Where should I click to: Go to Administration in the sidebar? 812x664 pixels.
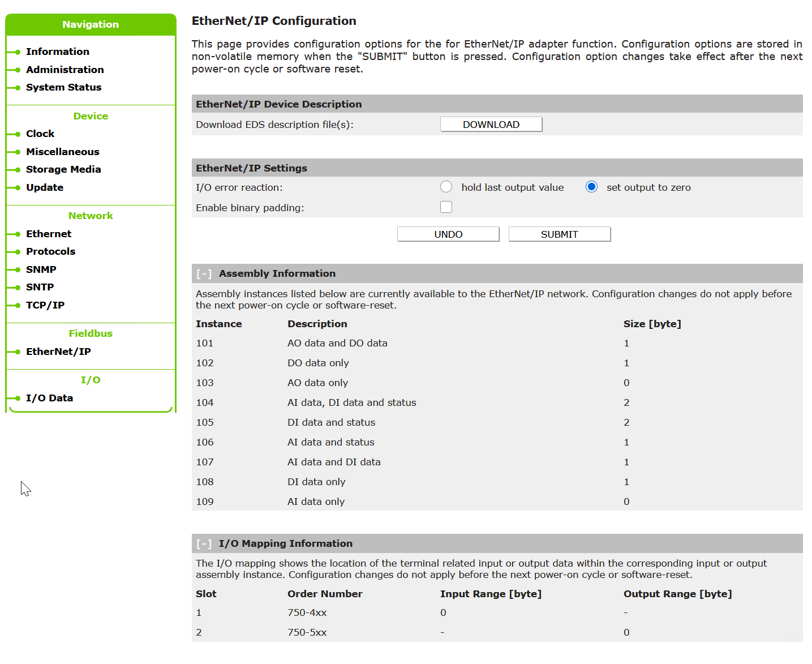tap(65, 70)
